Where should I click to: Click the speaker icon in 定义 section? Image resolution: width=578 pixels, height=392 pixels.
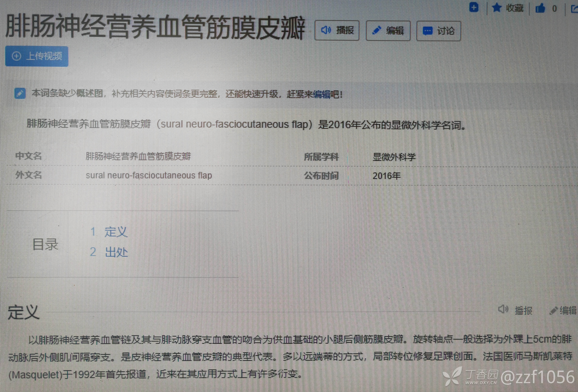pos(503,310)
